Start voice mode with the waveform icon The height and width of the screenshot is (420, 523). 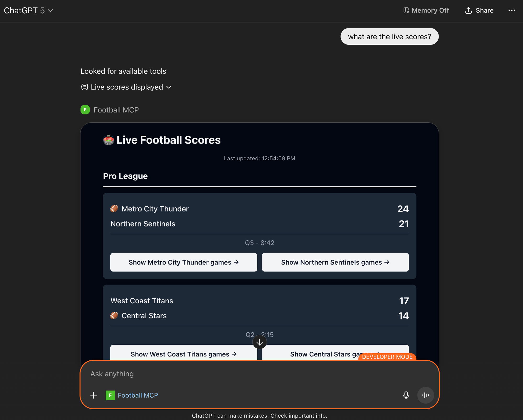(x=425, y=395)
